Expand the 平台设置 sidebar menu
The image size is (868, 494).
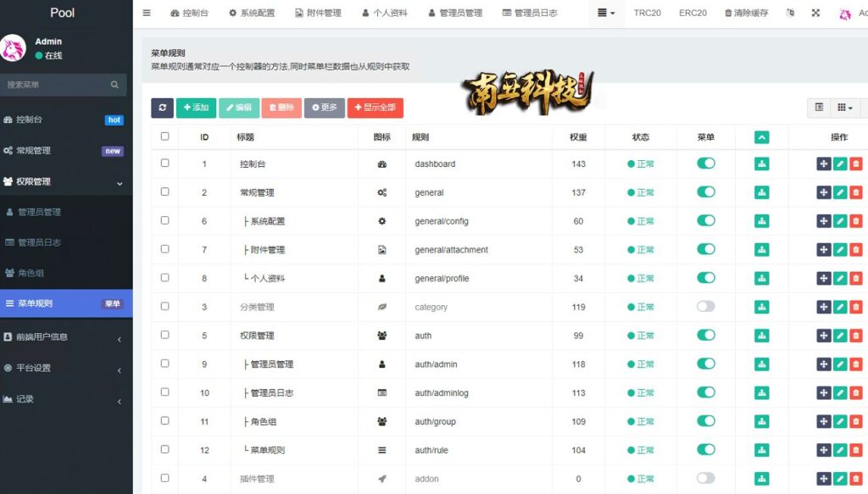pyautogui.click(x=66, y=368)
